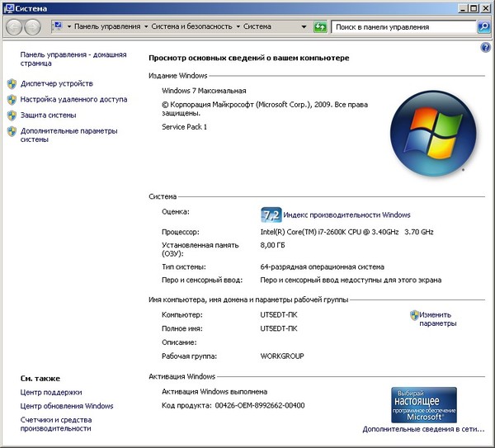Go to Панель управления breadcrumb
This screenshot has width=495, height=448.
click(x=107, y=26)
